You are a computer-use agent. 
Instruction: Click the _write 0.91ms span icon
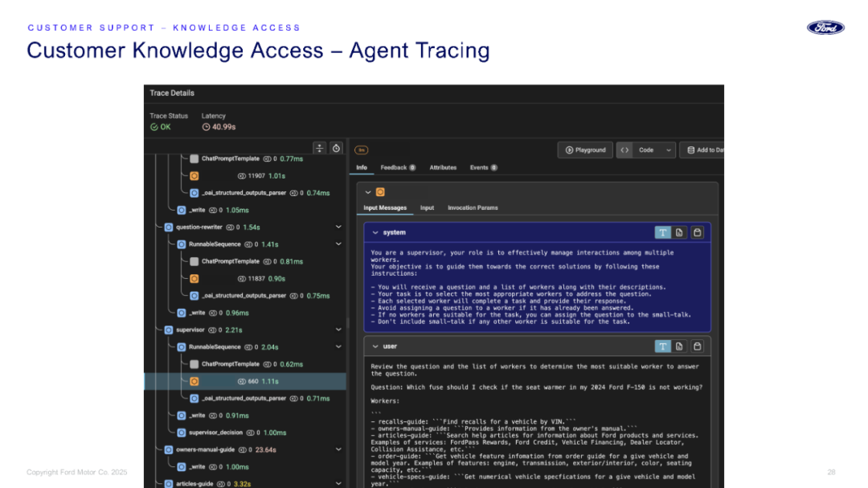pyautogui.click(x=182, y=416)
